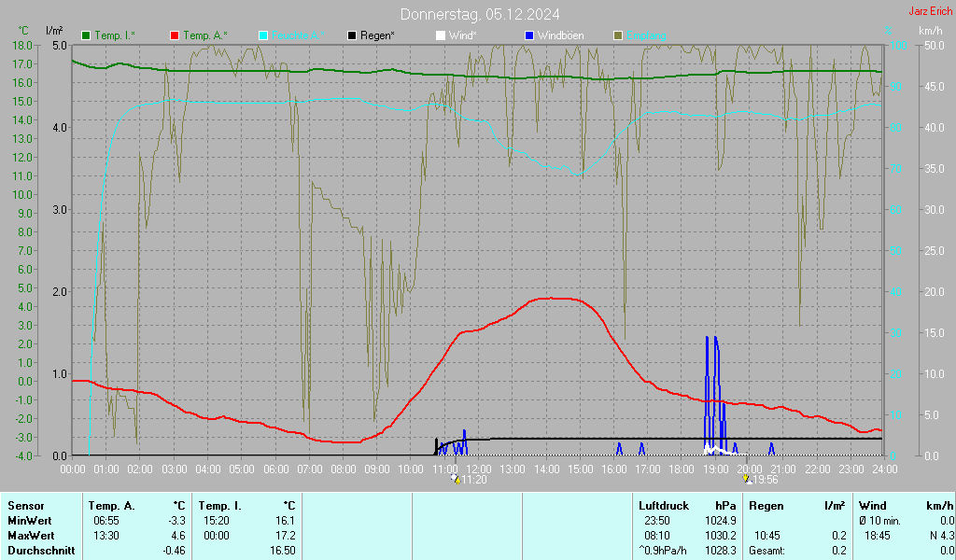Click the '10:45' rain time cell

click(767, 536)
